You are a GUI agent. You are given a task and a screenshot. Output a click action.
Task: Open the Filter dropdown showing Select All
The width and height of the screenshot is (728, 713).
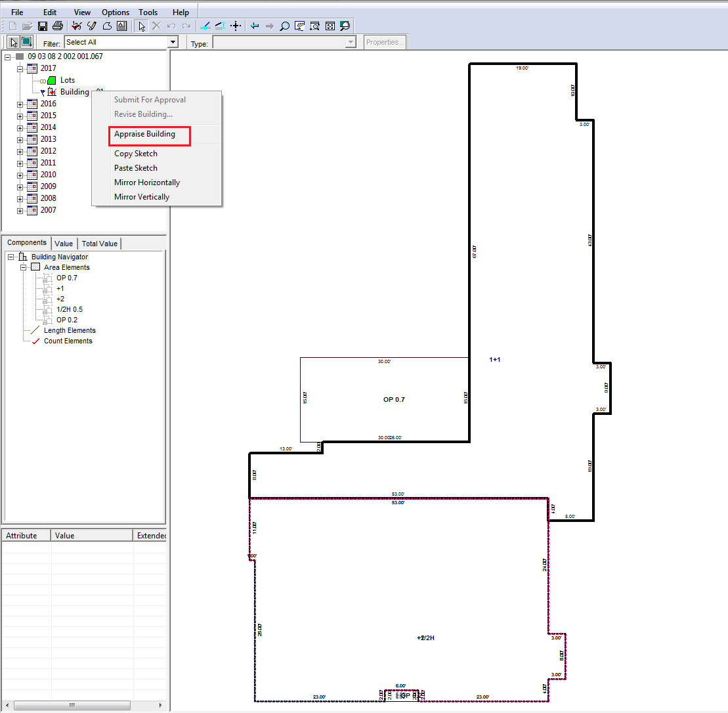click(x=173, y=42)
